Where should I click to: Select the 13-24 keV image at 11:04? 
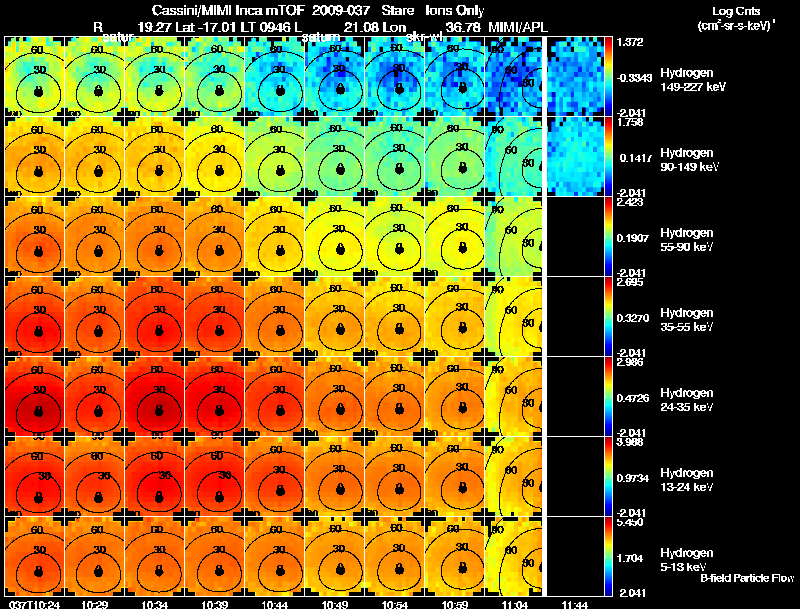[514, 476]
